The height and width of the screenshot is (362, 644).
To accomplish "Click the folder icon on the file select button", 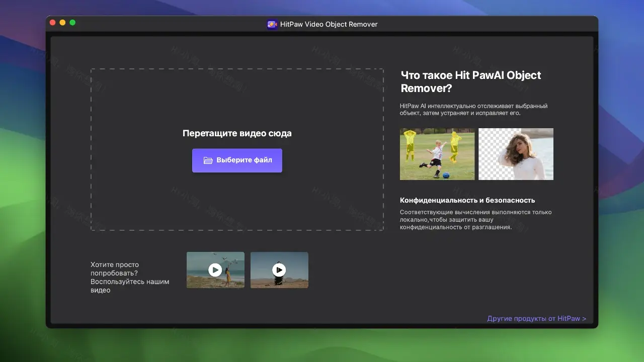I will (x=208, y=160).
